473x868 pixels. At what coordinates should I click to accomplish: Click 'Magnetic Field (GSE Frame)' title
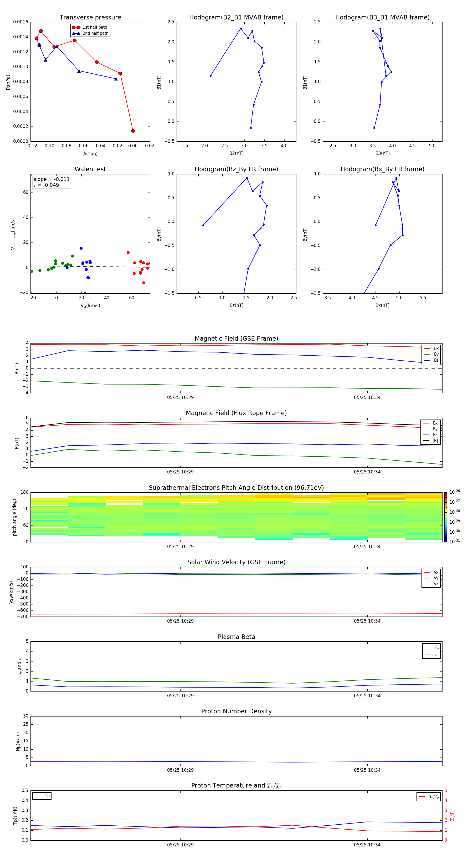tap(236, 339)
